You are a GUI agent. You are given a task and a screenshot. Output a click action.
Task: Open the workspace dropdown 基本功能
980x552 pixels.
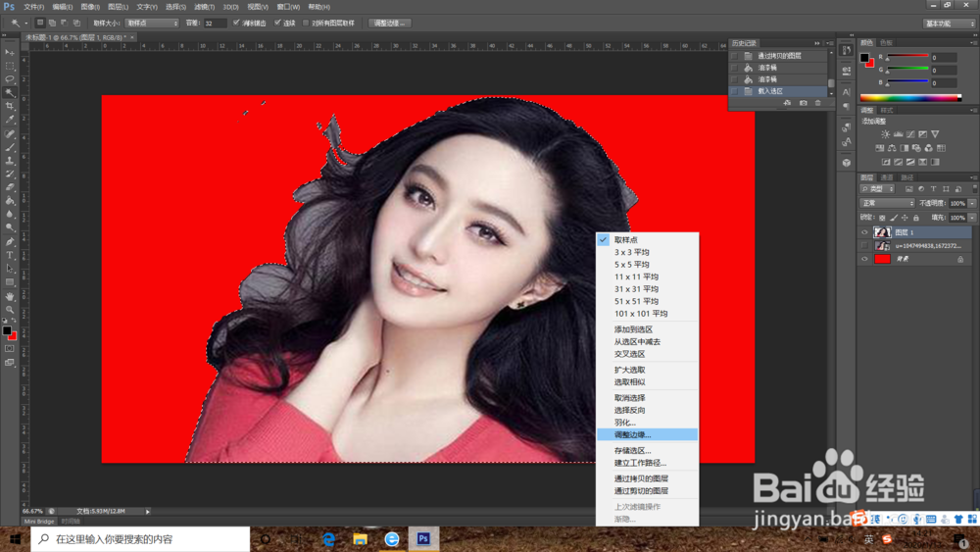coord(950,24)
